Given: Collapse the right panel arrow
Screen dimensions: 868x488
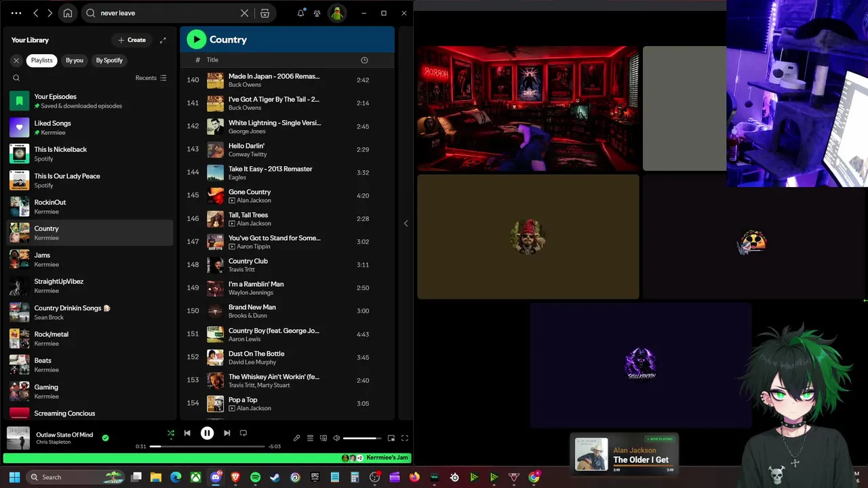Looking at the screenshot, I should click(406, 224).
